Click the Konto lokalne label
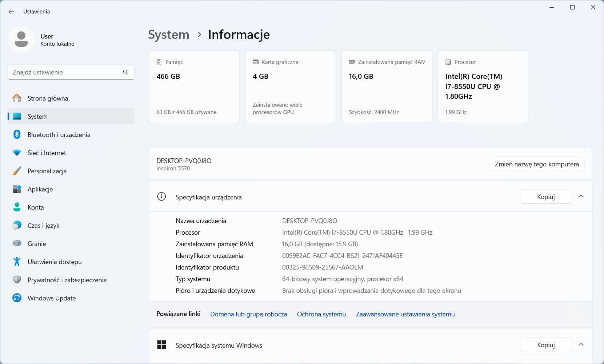Image resolution: width=604 pixels, height=364 pixels. pos(57,44)
